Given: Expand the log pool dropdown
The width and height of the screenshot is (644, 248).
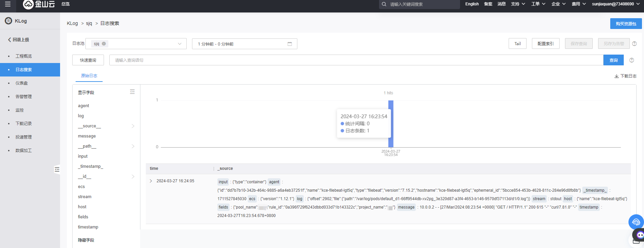Looking at the screenshot, I should [x=180, y=44].
